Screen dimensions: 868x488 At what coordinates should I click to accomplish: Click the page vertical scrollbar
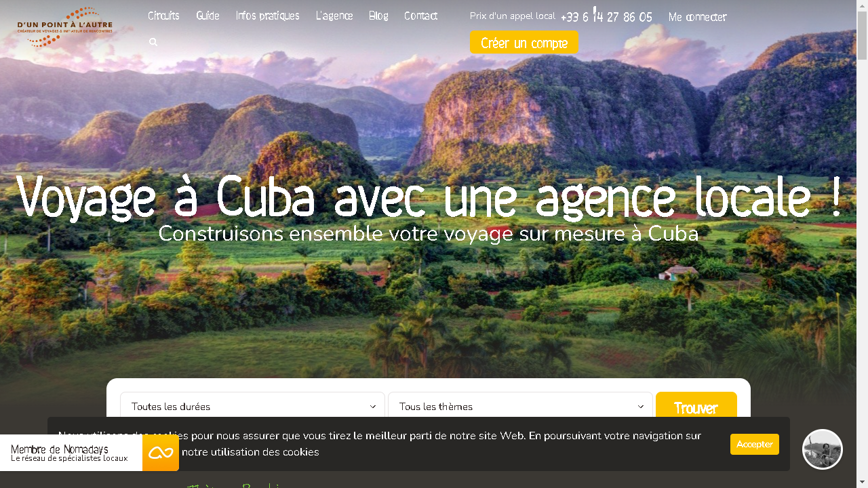click(x=862, y=244)
